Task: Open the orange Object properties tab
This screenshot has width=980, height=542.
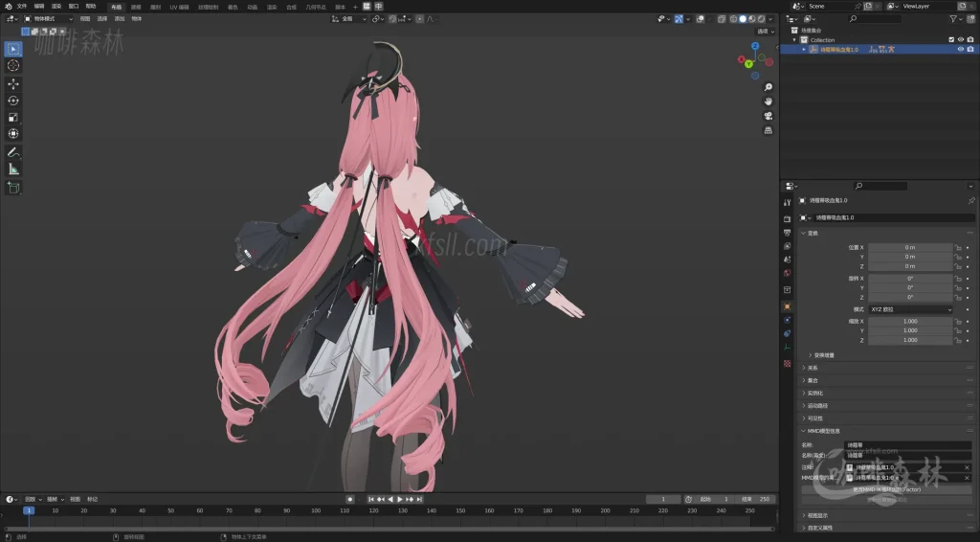Action: coord(787,306)
